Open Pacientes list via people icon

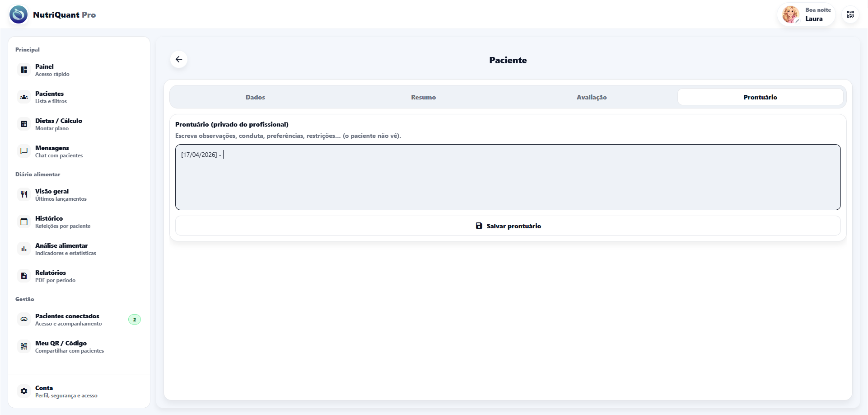pos(24,97)
